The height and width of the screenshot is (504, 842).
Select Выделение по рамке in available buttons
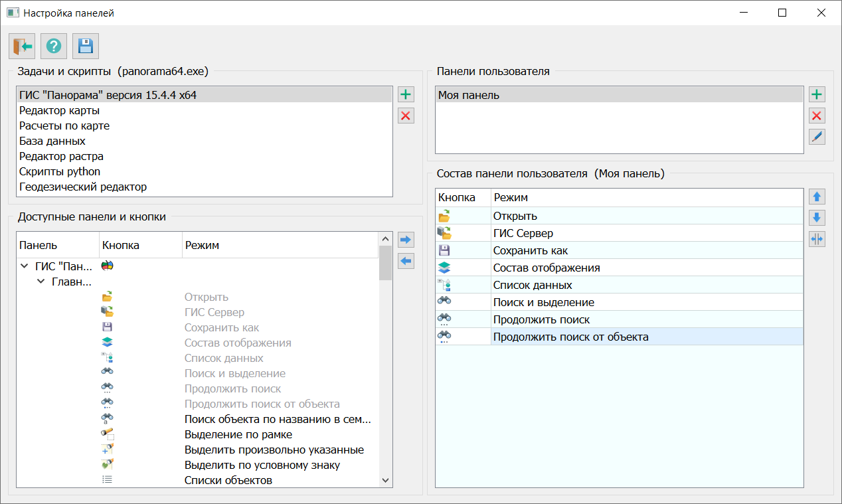[x=238, y=434]
